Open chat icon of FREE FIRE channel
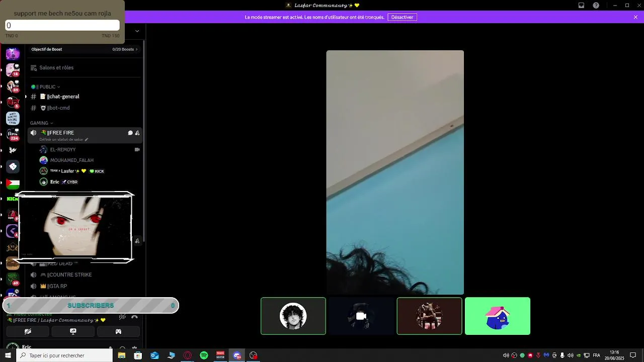Image resolution: width=644 pixels, height=362 pixels. pos(130,133)
